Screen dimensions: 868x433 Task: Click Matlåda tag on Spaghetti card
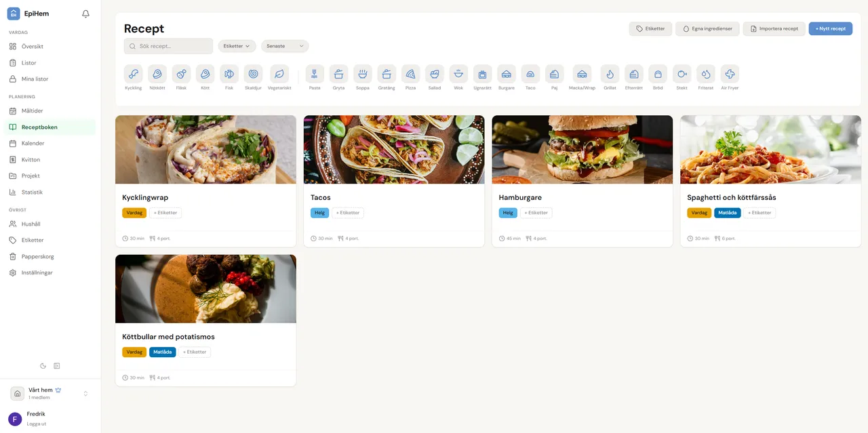728,213
